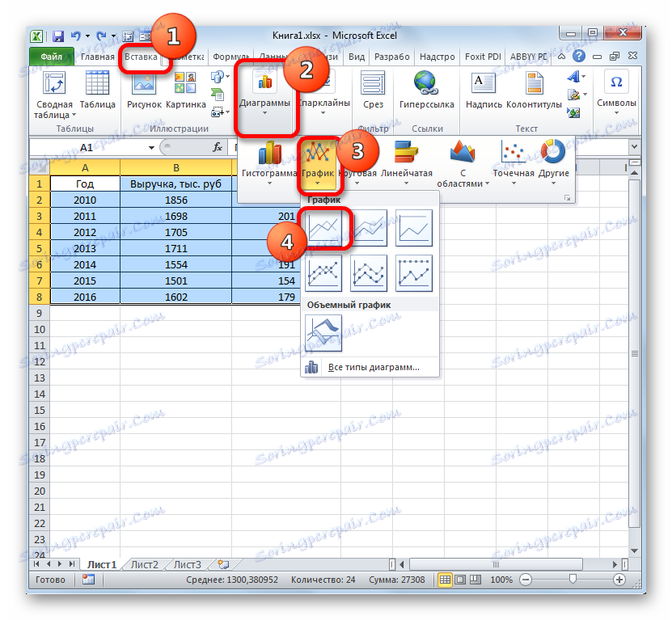This screenshot has width=672, height=620.
Task: Switch to the Надстро add-ins tab
Action: point(437,57)
